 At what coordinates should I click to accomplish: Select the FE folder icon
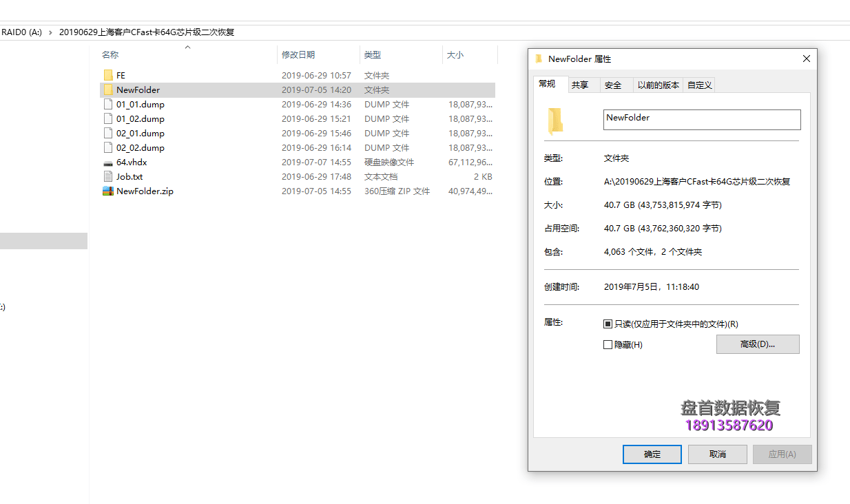click(x=108, y=75)
